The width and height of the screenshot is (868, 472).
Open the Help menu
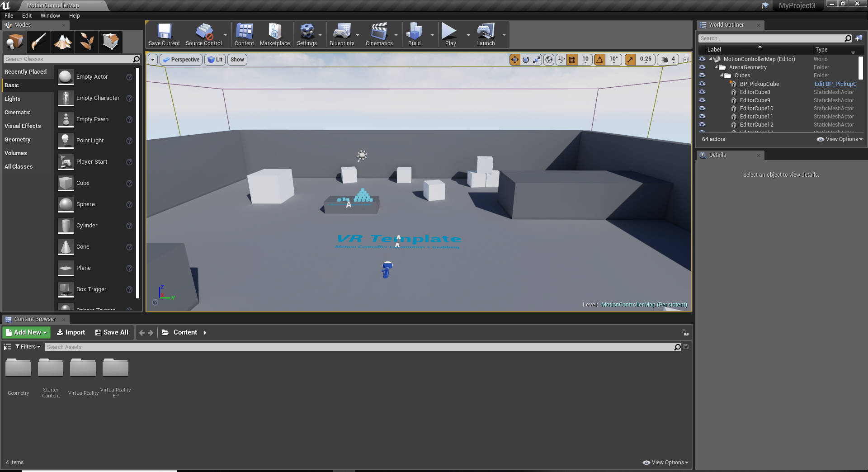point(75,16)
